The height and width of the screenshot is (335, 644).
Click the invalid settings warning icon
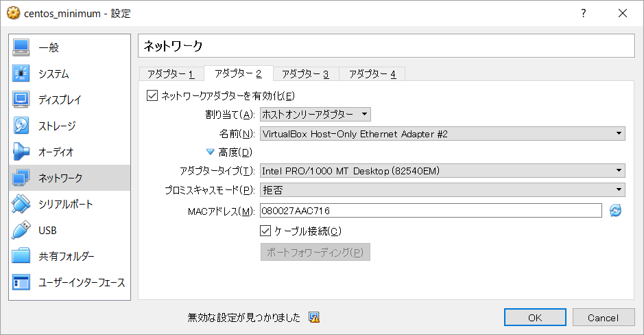pyautogui.click(x=314, y=317)
